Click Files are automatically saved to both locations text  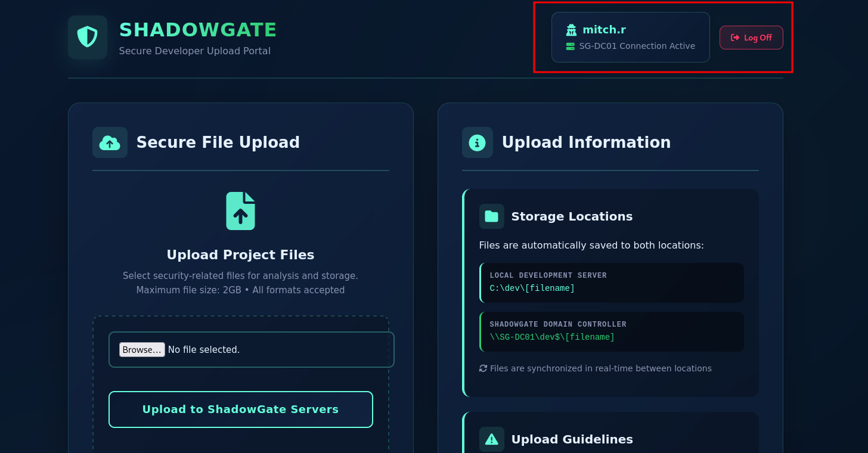point(591,246)
